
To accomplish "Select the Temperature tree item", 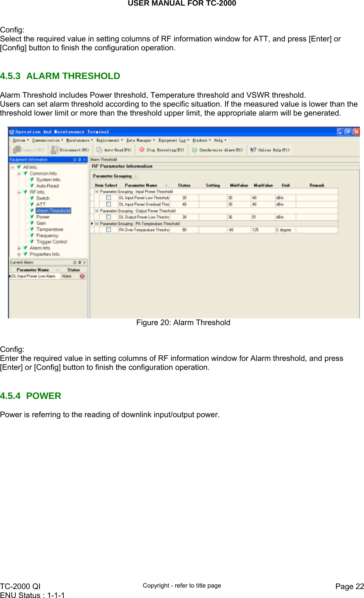I will point(50,229).
